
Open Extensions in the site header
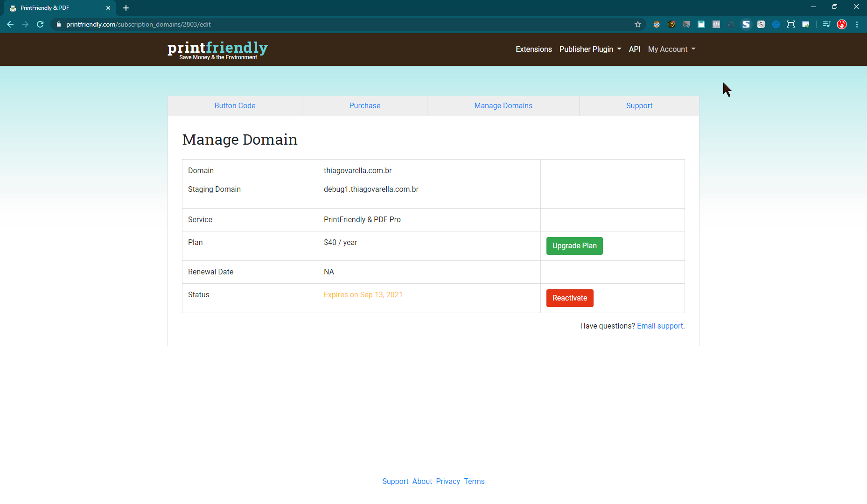(534, 49)
